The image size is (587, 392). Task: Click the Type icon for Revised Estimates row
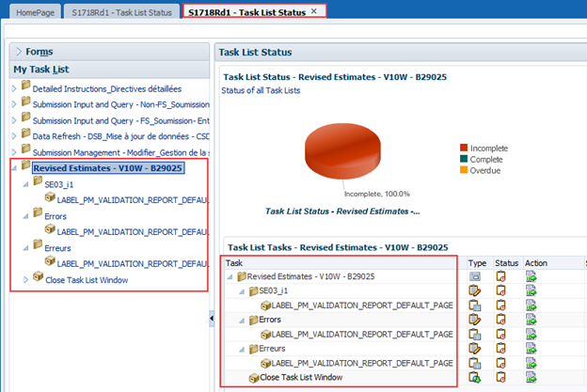point(475,276)
